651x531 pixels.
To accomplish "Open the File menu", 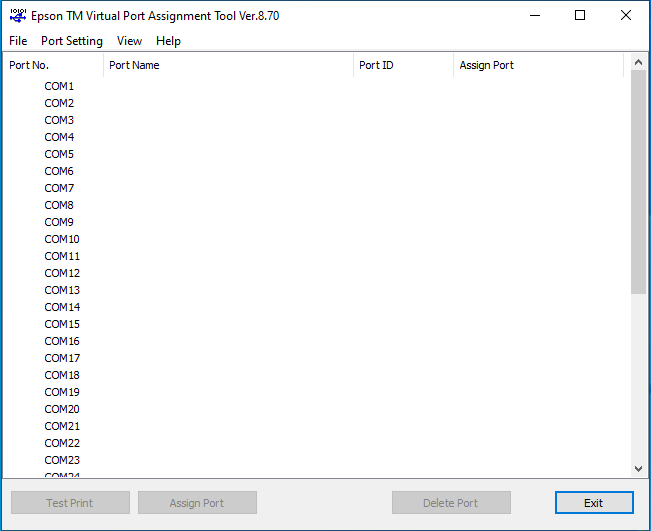I will tap(18, 41).
